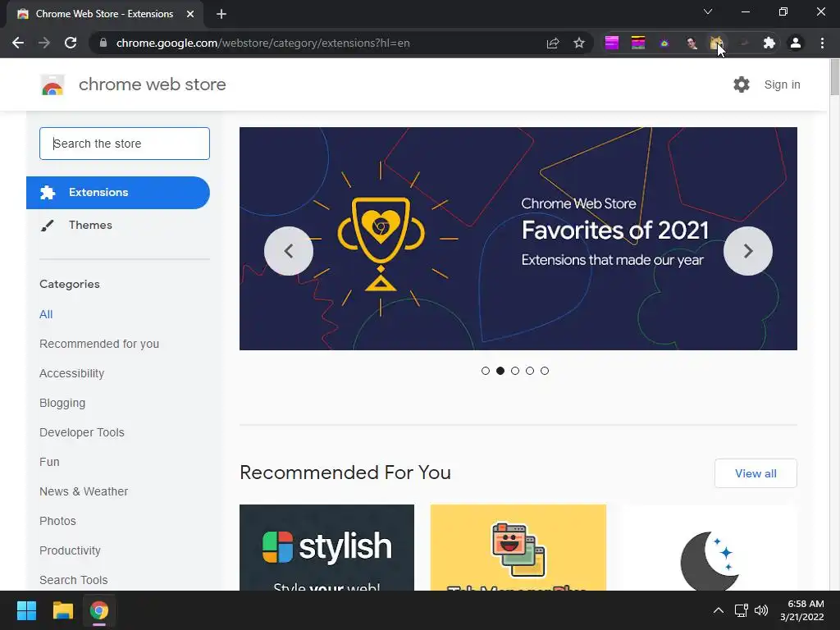Click the man's face extension icon
The height and width of the screenshot is (630, 840).
point(691,43)
